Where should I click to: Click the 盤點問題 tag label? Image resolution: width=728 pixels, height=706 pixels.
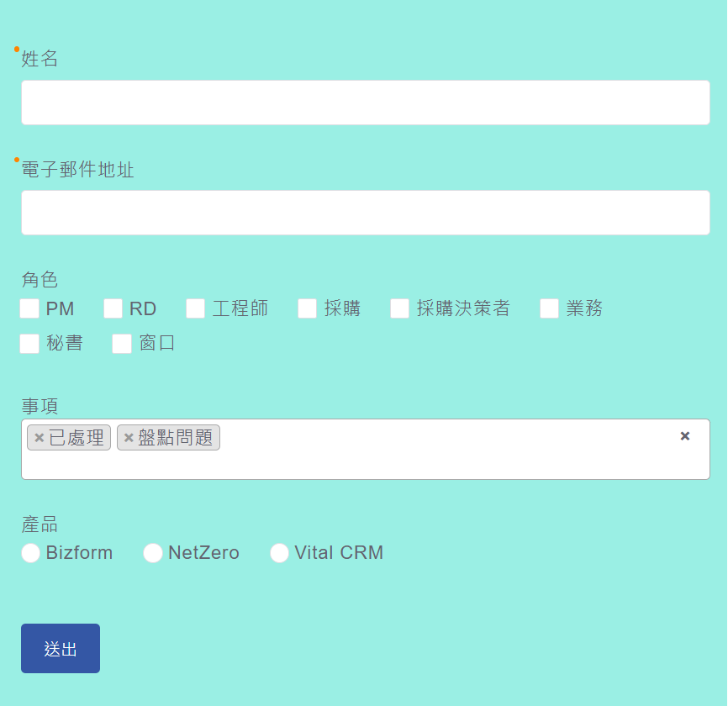175,438
